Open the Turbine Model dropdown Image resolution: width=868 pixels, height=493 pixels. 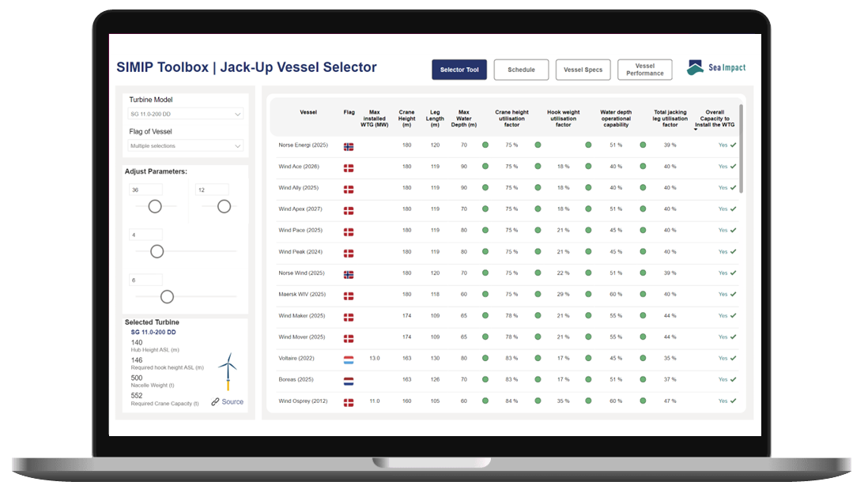(186, 115)
